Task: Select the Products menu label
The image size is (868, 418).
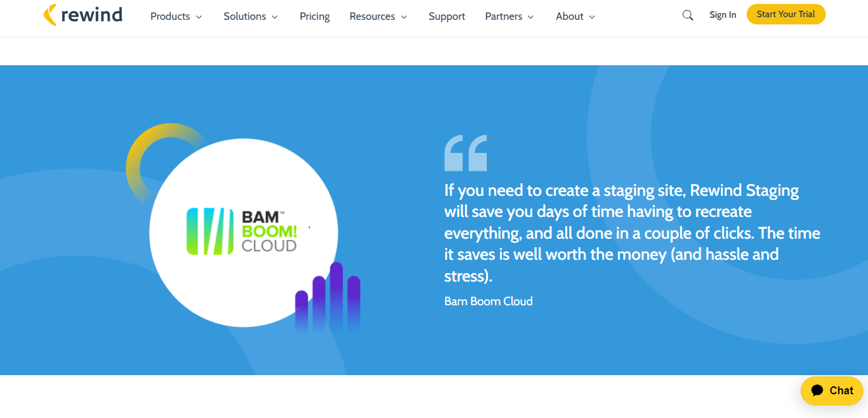Action: pos(170,16)
